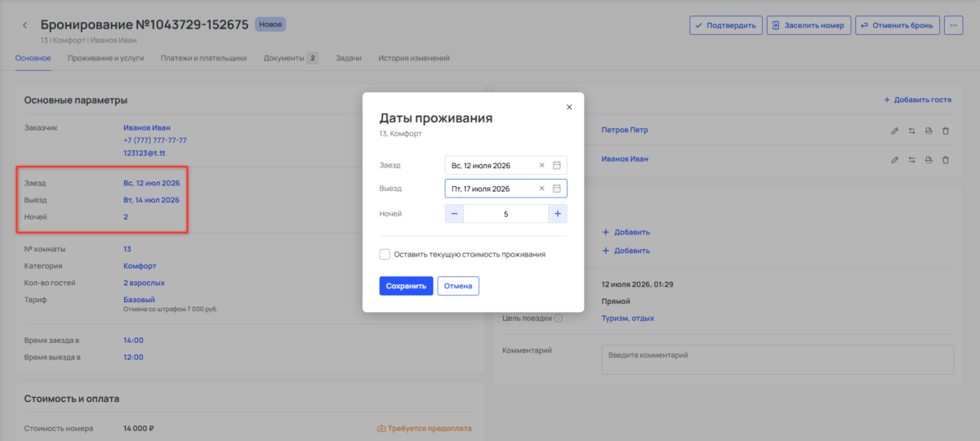Click room number 13 value

[127, 249]
